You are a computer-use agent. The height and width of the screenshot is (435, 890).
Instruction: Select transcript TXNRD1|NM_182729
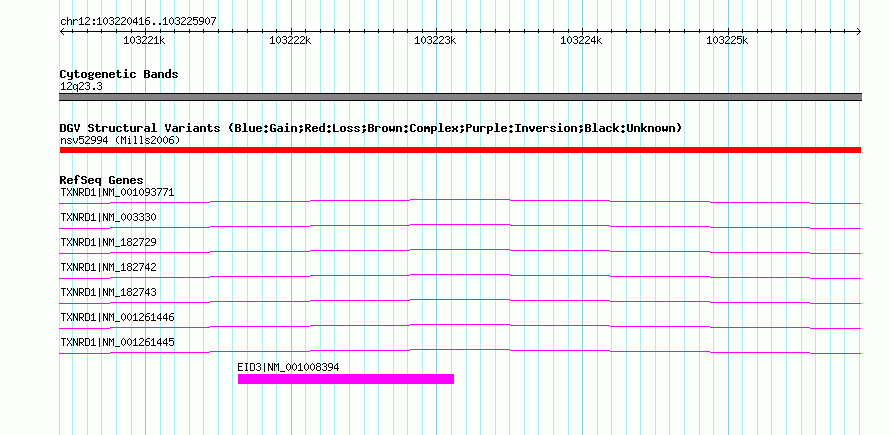[x=108, y=242]
